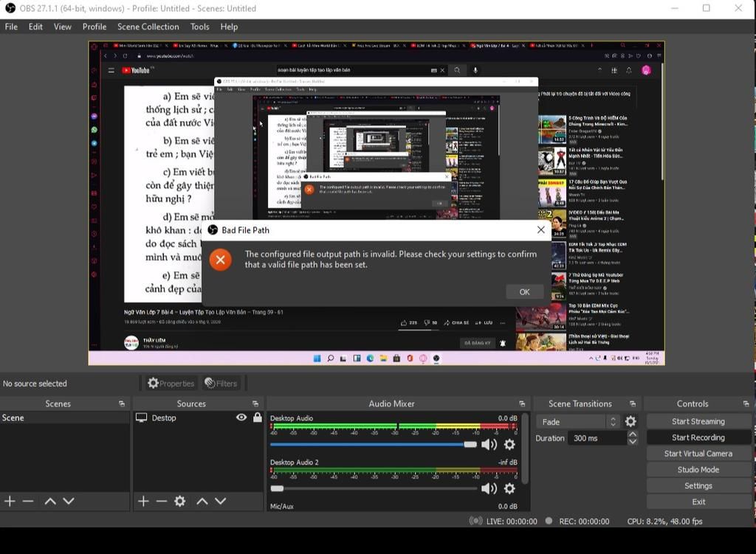756x554 pixels.
Task: Open the File menu
Action: (11, 27)
